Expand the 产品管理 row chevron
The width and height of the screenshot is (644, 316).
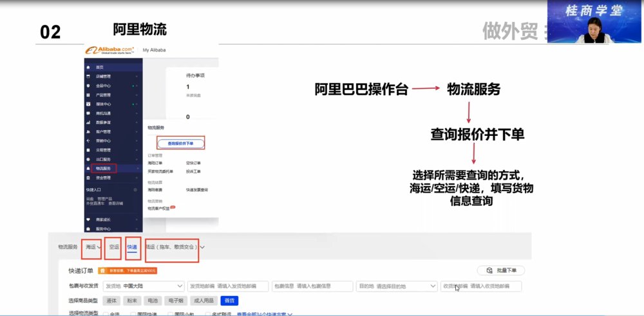(137, 95)
